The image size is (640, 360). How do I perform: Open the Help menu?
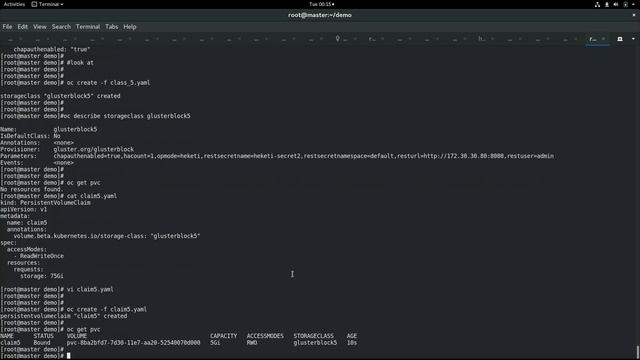pos(130,27)
